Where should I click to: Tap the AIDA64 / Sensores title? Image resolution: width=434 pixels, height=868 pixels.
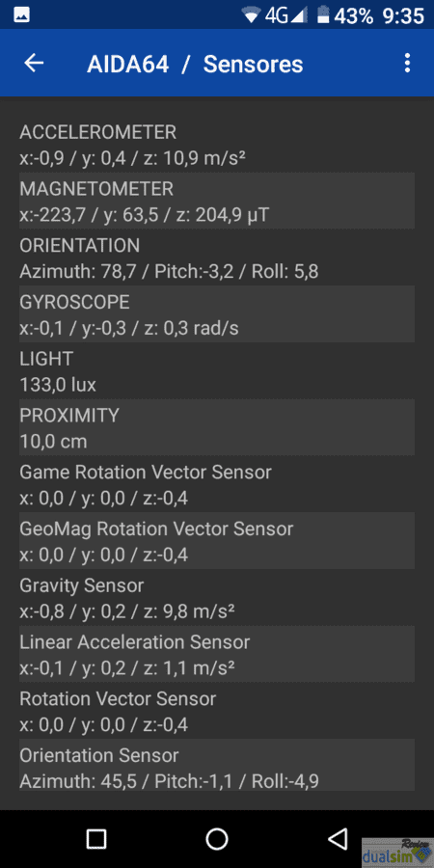point(195,65)
